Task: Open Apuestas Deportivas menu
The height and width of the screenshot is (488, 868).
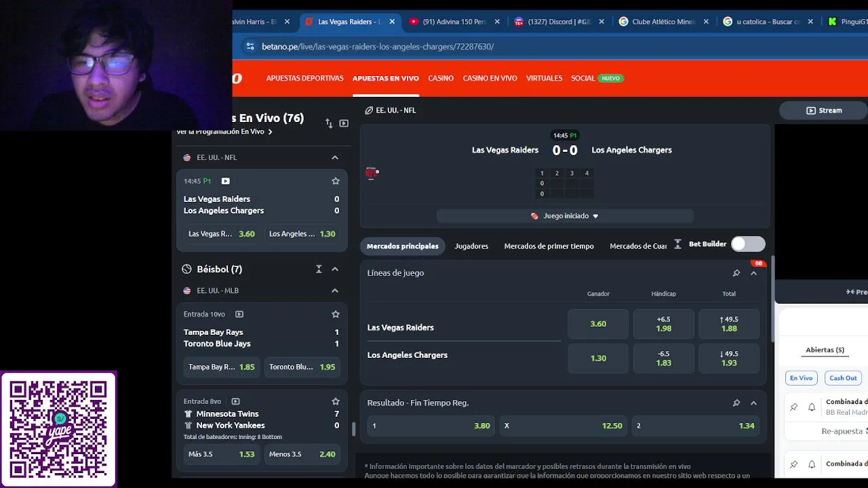Action: [x=304, y=78]
